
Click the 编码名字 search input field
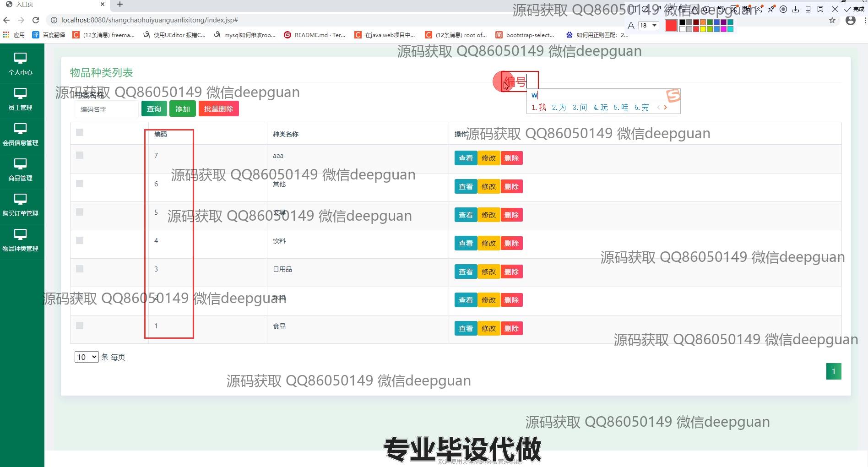(106, 109)
